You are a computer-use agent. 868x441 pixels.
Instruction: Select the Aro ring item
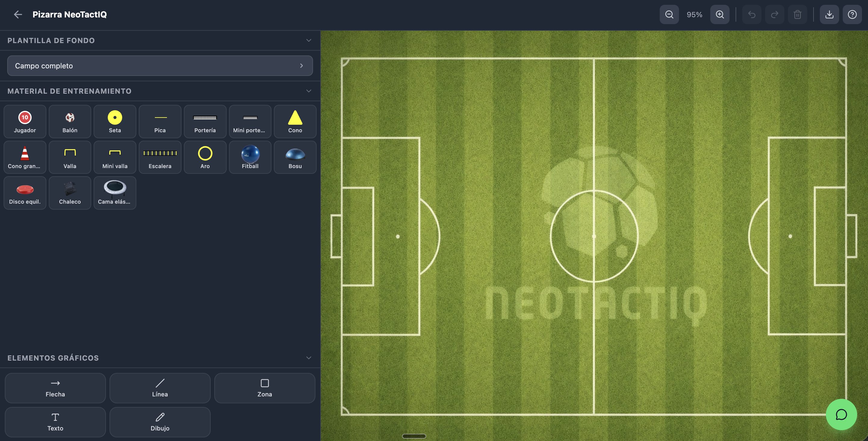205,157
